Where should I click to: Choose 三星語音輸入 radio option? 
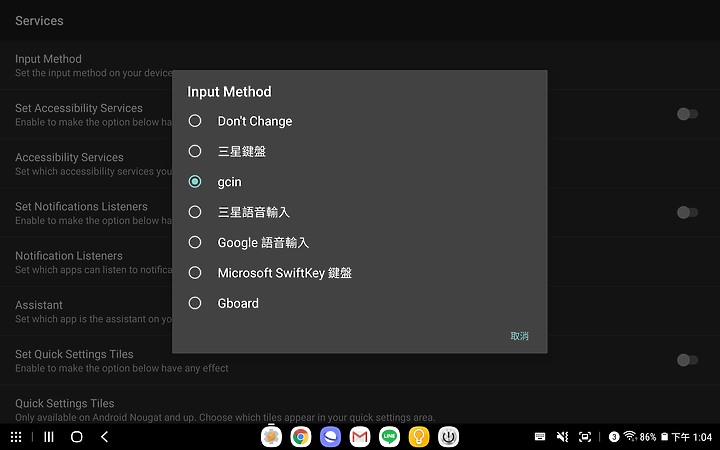[360, 212]
